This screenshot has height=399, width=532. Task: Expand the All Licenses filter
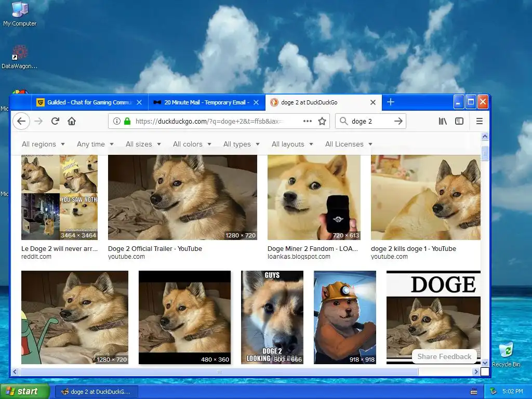pyautogui.click(x=349, y=144)
